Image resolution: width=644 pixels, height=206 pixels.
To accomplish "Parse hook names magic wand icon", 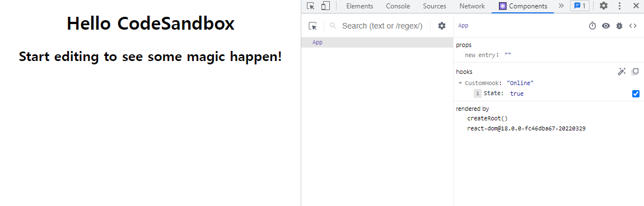I will [622, 72].
